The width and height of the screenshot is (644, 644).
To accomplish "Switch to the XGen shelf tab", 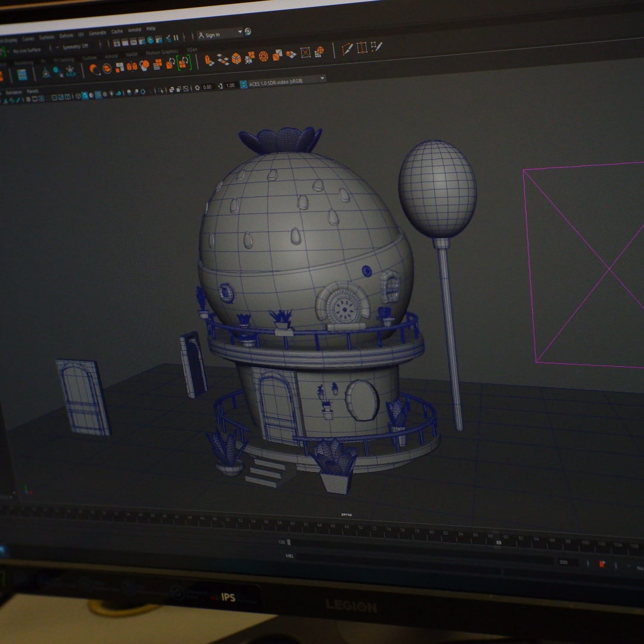I will coord(192,50).
